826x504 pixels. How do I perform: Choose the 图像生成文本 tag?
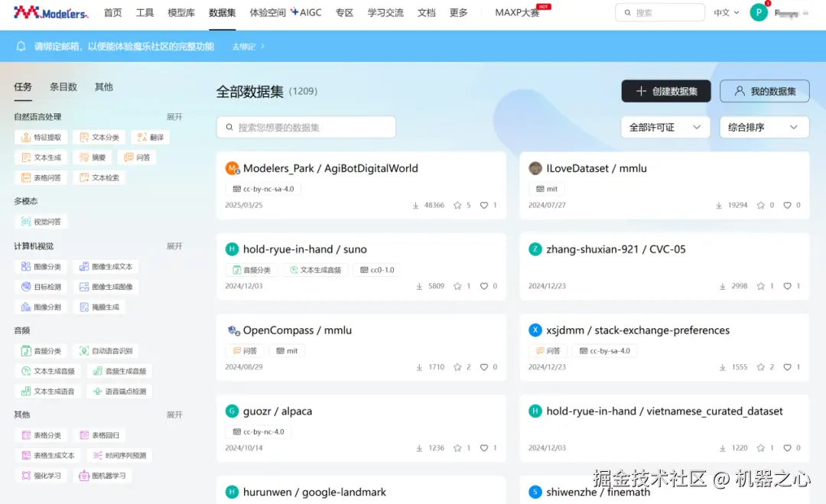click(106, 267)
